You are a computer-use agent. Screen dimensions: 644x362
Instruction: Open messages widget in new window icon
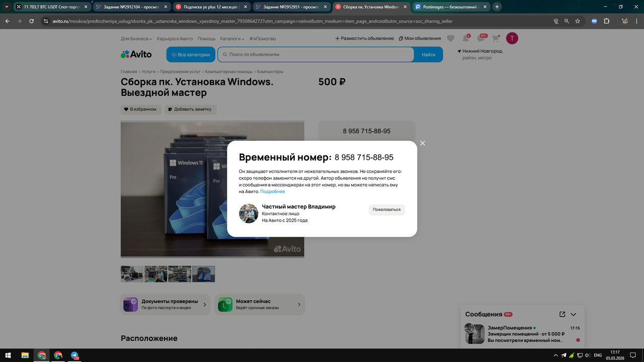tap(562, 314)
